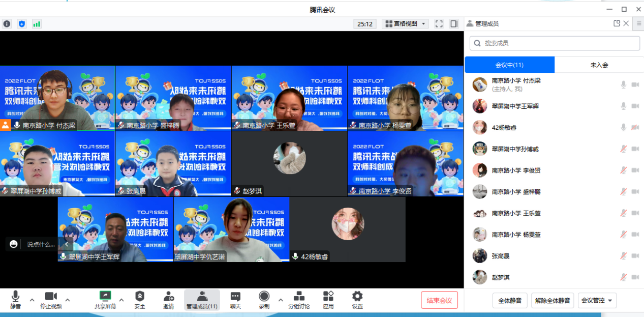This screenshot has height=317, width=644.
Task: Select 南京路小学 杨雯萱 video tile
Action: (x=405, y=98)
